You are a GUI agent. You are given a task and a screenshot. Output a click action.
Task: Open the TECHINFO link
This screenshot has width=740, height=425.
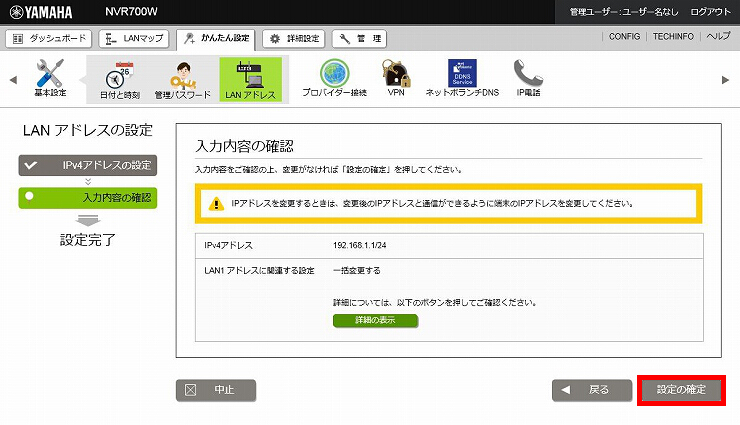[673, 36]
